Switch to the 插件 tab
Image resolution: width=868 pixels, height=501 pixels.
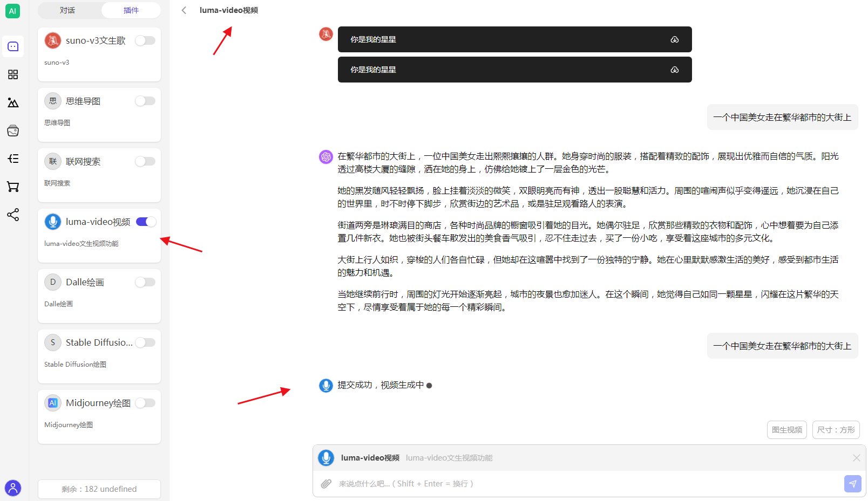coord(131,10)
